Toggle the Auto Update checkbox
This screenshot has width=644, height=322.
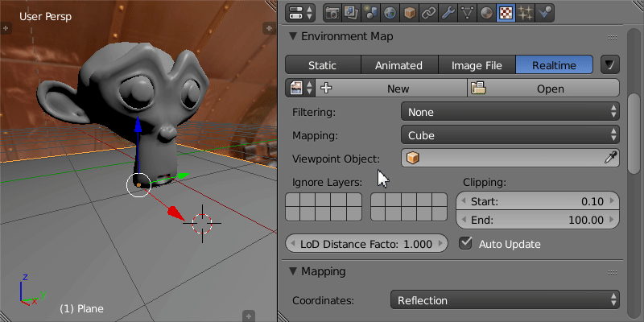click(x=466, y=243)
